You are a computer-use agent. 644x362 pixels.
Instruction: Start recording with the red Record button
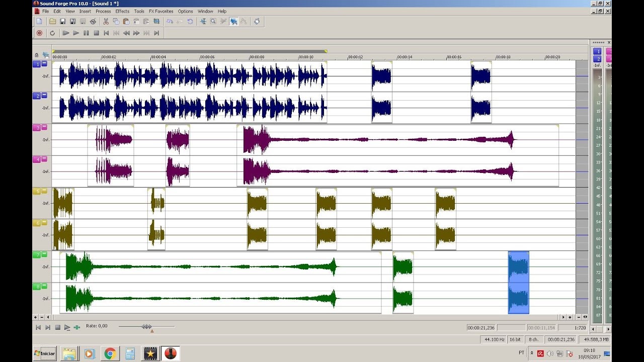(39, 33)
